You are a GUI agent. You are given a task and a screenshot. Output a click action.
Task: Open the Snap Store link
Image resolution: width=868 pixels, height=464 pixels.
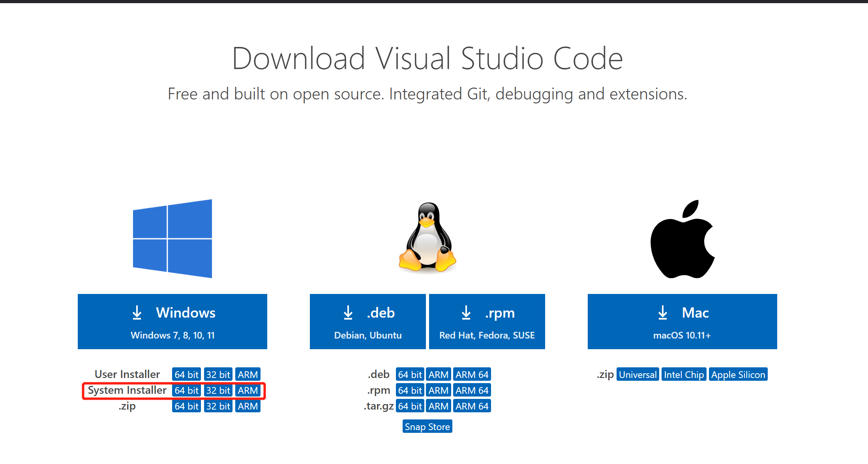[x=427, y=427]
